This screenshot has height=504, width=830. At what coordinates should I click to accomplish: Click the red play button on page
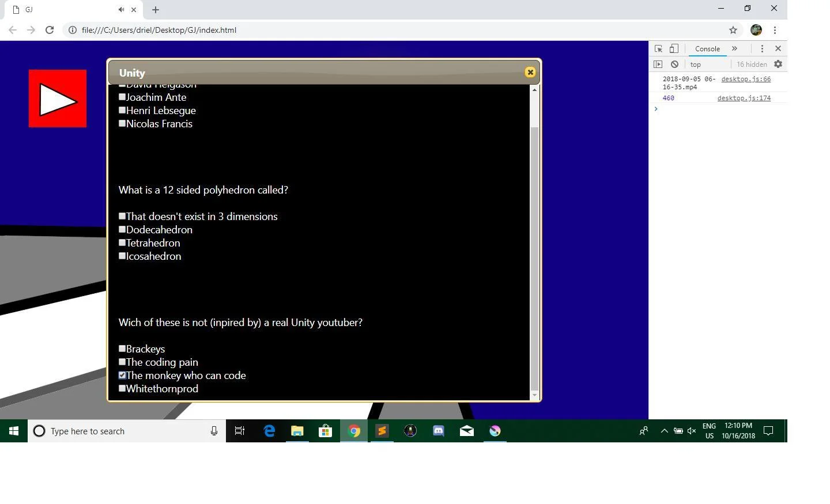coord(58,98)
